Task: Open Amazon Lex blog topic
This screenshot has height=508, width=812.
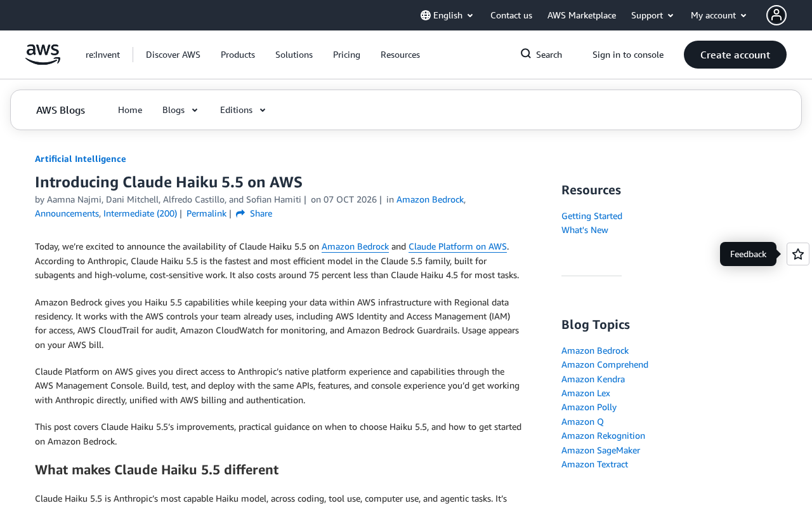Action: [x=586, y=393]
